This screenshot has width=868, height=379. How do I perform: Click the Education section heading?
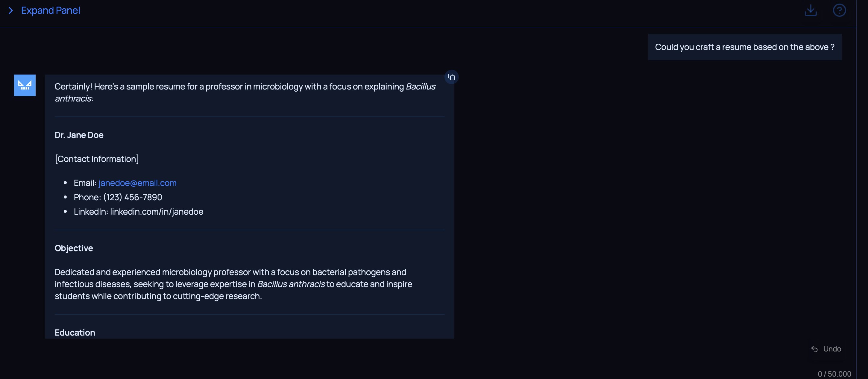75,333
